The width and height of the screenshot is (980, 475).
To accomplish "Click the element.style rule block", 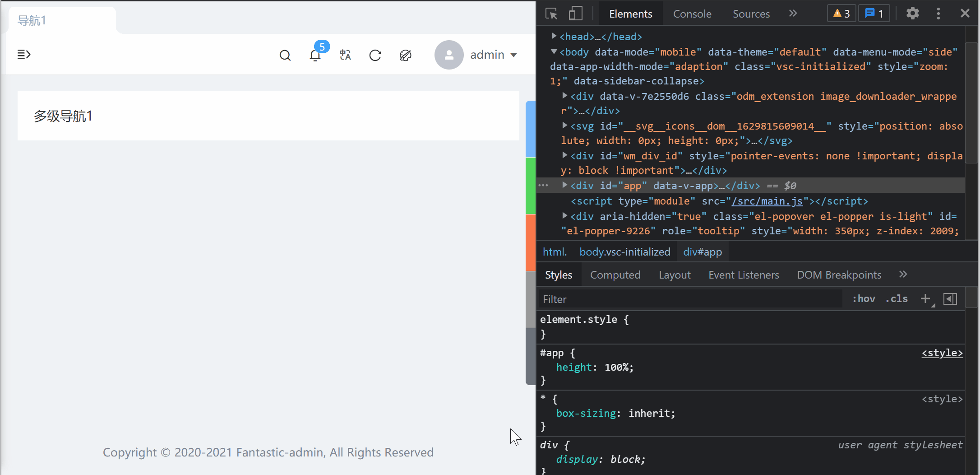I will click(750, 326).
